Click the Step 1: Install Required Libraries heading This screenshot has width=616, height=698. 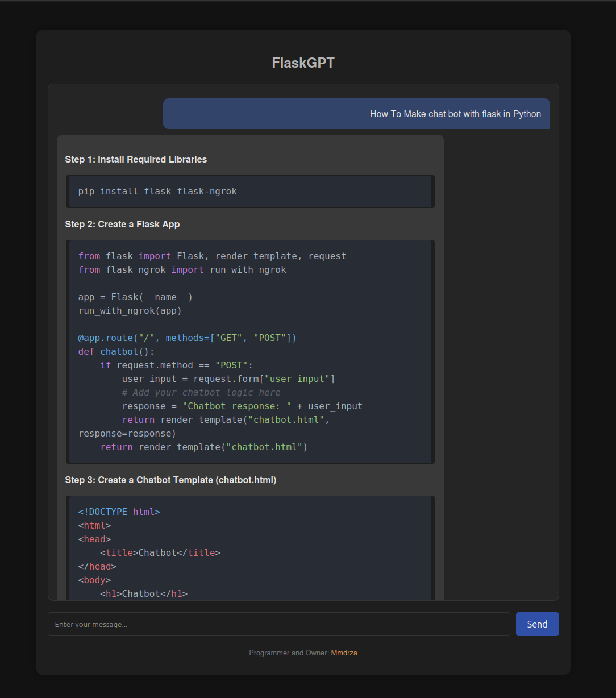click(x=136, y=159)
